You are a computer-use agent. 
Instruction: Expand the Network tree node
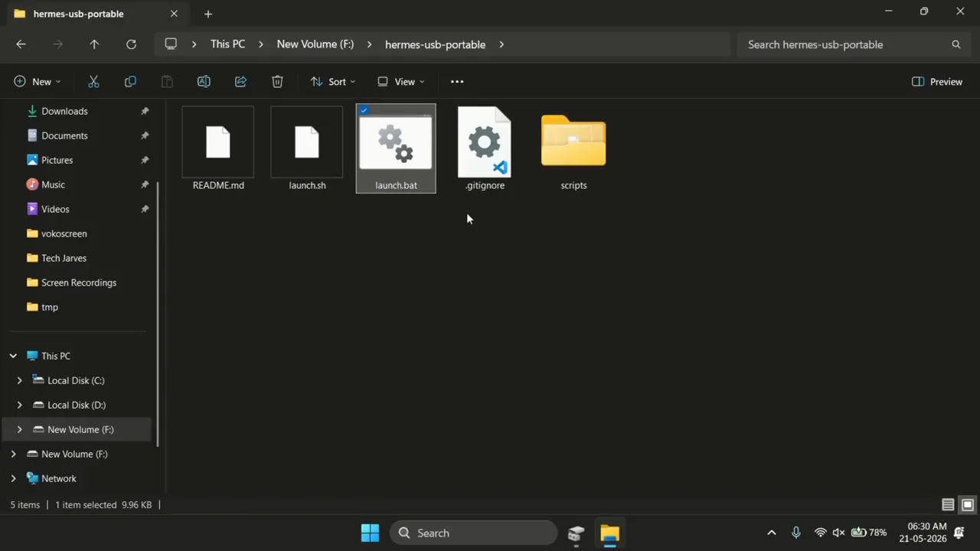click(x=13, y=478)
